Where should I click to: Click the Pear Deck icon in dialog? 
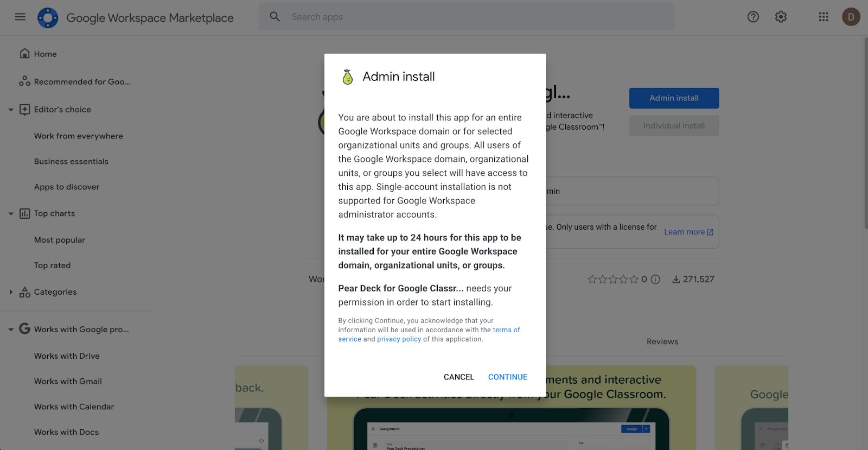[x=348, y=77]
